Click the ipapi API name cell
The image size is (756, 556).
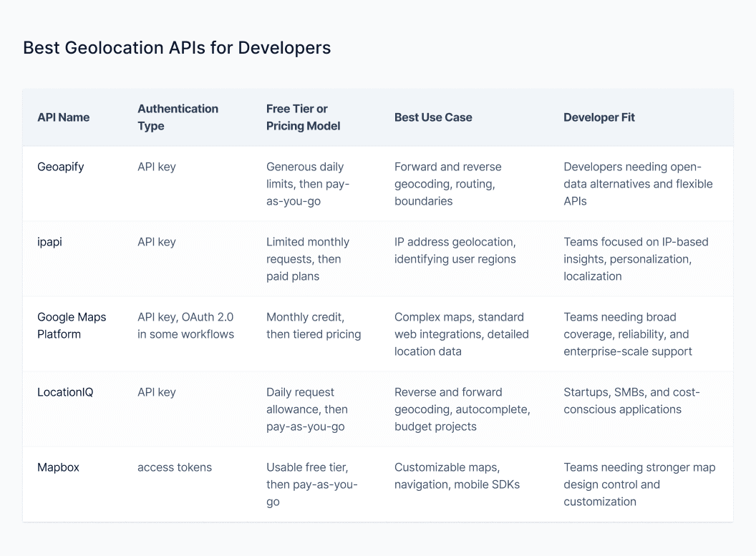pos(49,242)
